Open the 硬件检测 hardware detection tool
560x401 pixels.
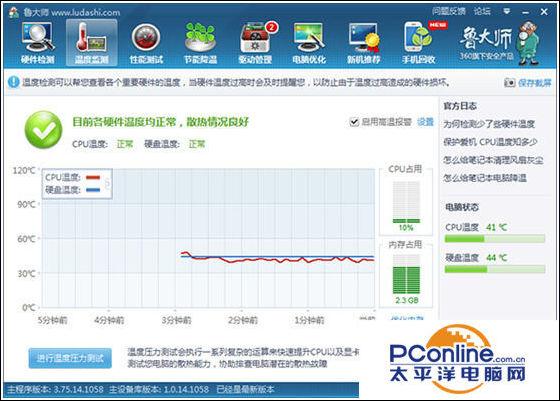click(x=38, y=43)
